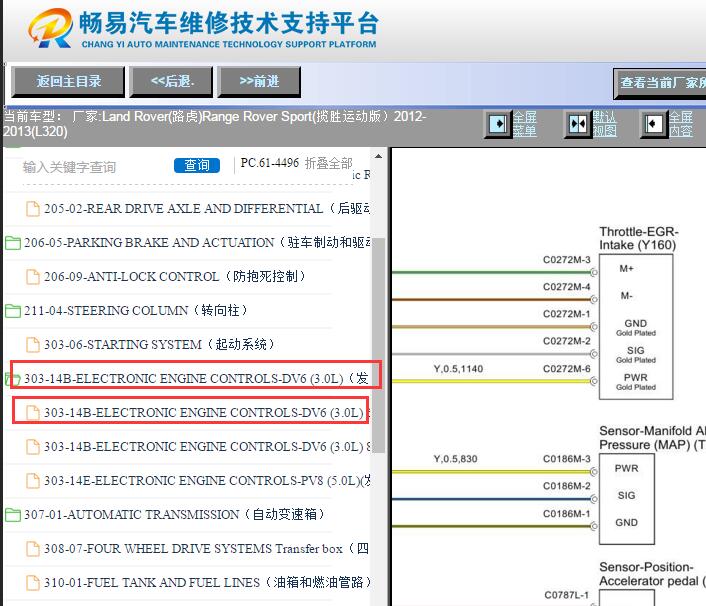This screenshot has width=706, height=606.
Task: Click the Throttle-EGR-Intake (Y160) component box
Action: click(636, 327)
